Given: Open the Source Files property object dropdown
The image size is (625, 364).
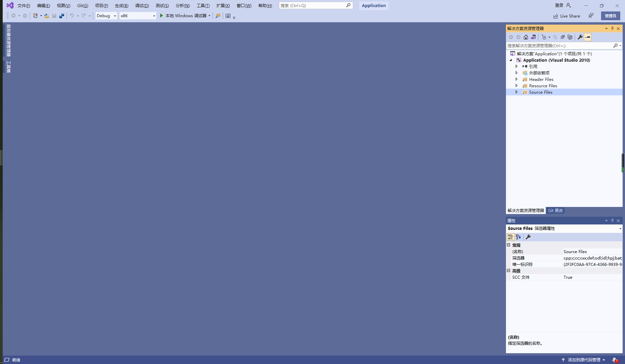Looking at the screenshot, I should [x=620, y=229].
